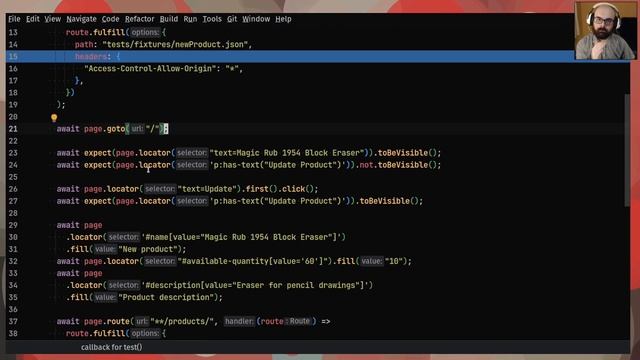This screenshot has height=360, width=640.
Task: Click the 'callback for test()' breadcrumb
Action: click(111, 347)
